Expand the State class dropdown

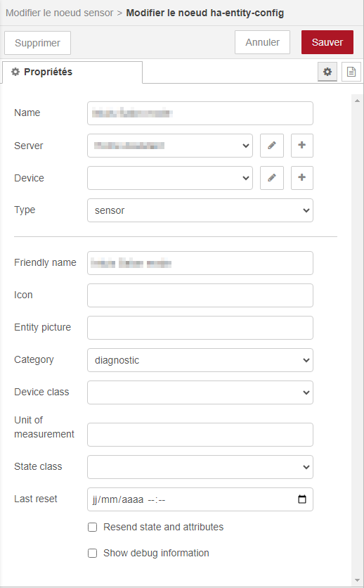tap(200, 467)
